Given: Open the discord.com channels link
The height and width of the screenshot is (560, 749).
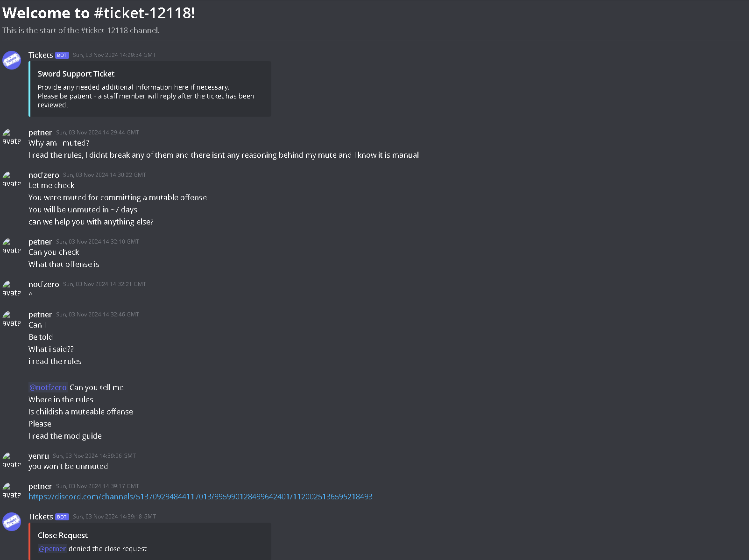Looking at the screenshot, I should click(x=200, y=497).
